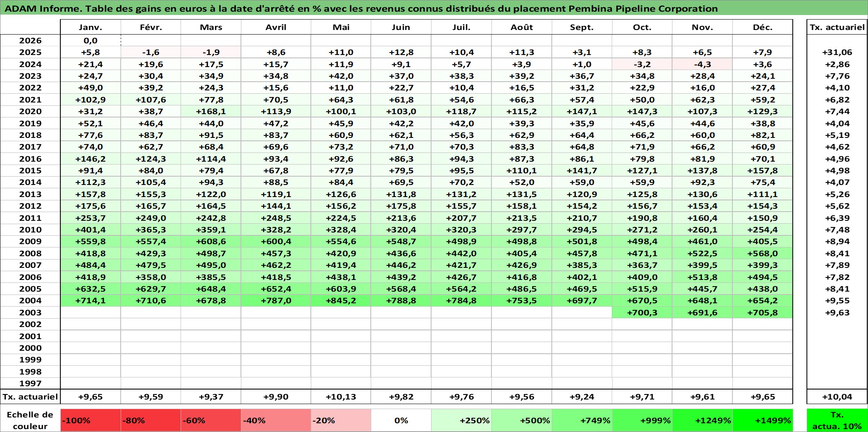
Task: Click the +845,2 cell in Mai 2004
Action: coord(341,300)
